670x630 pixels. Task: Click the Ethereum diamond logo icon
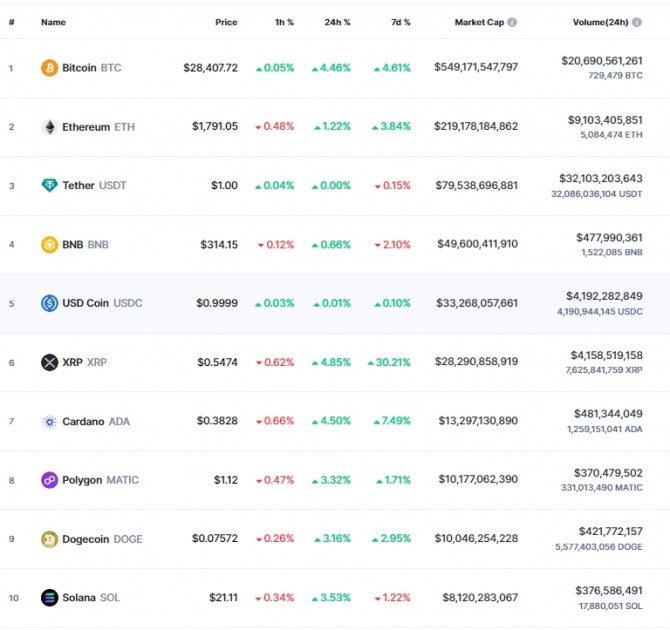(50, 127)
